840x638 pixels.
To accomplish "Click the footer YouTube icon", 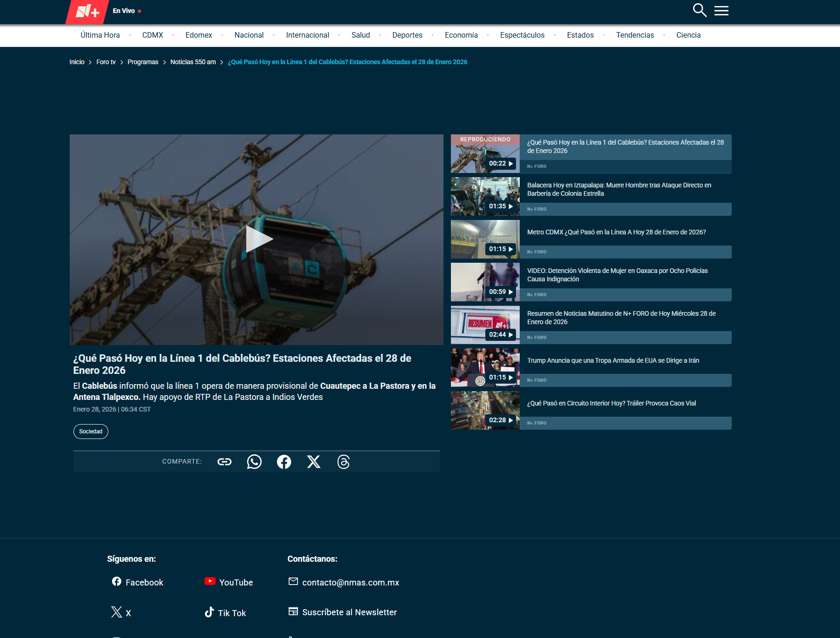I will [x=210, y=581].
